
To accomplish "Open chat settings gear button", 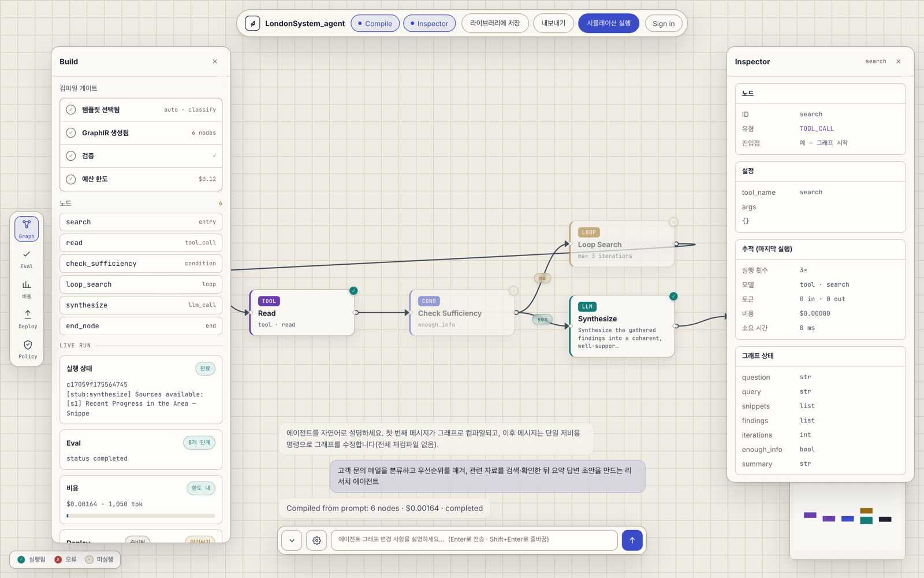I will 316,540.
